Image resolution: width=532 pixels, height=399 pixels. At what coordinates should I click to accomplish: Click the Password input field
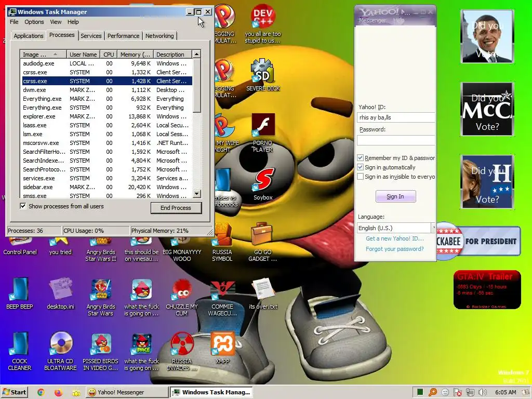coord(396,140)
